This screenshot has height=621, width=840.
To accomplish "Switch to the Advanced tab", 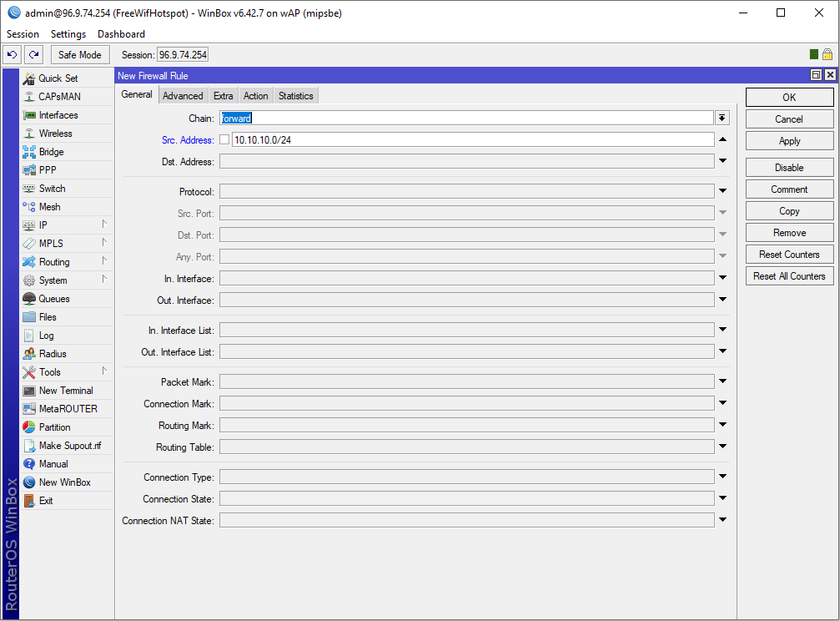I will 183,95.
